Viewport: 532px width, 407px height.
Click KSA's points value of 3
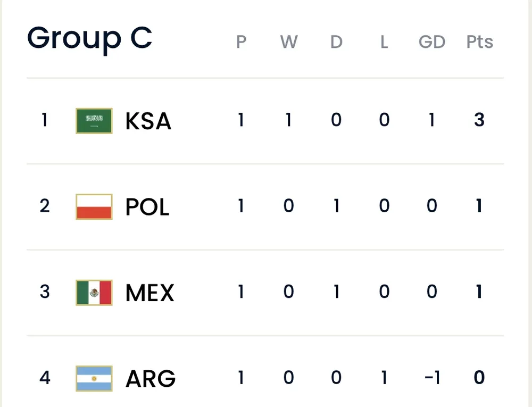point(479,120)
